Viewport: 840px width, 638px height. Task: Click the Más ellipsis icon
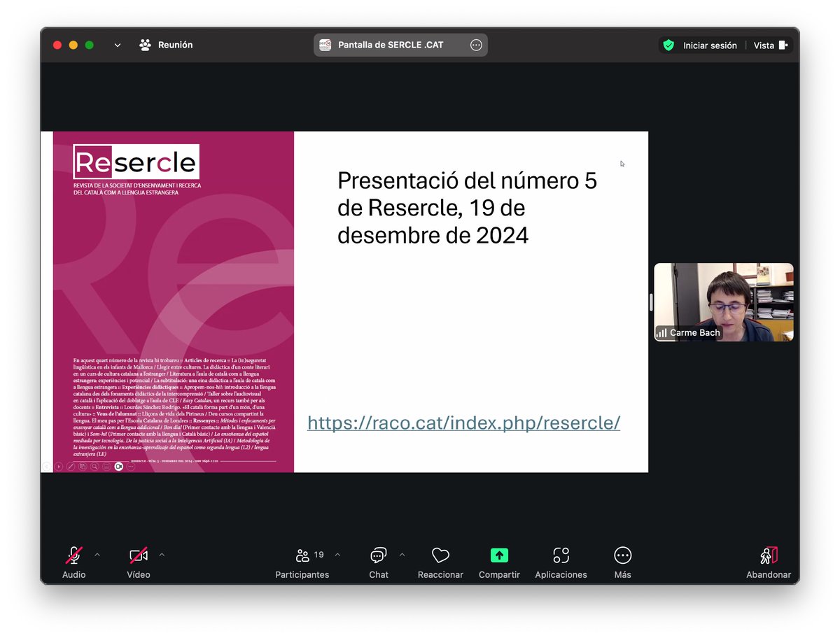[622, 555]
